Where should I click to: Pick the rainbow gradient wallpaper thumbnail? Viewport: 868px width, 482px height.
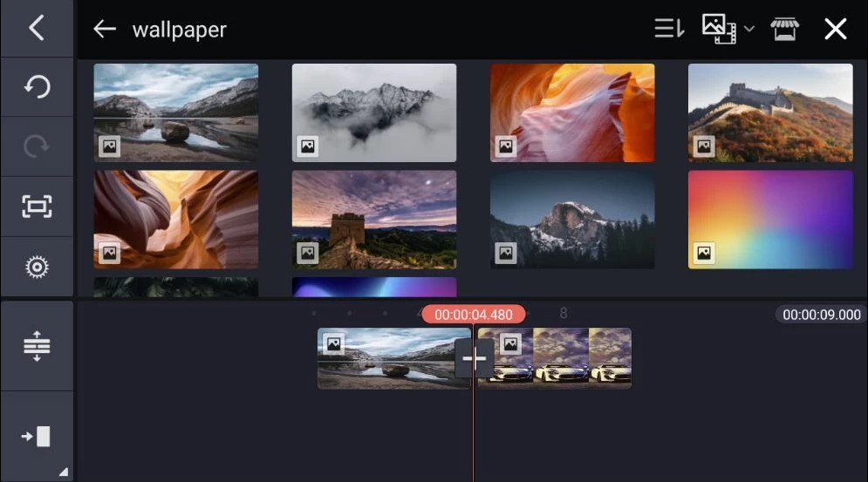769,219
